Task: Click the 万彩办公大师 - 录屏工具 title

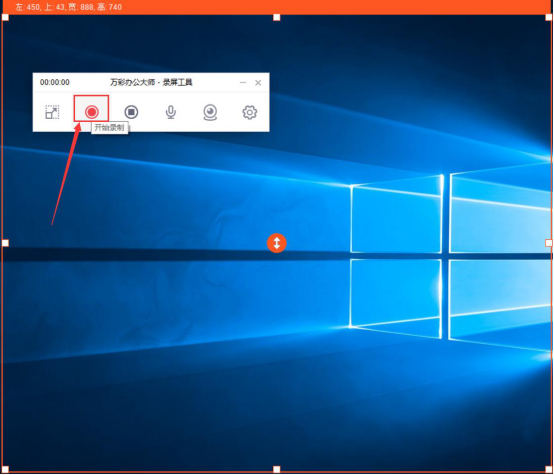Action: pos(151,82)
